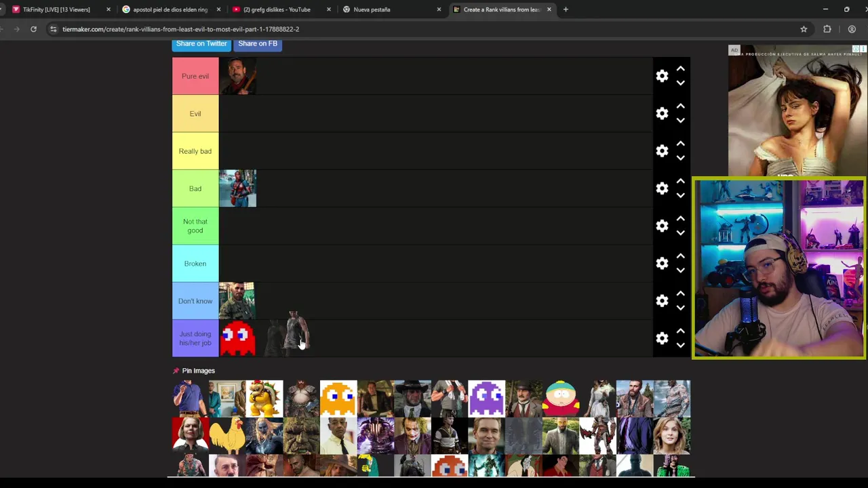Viewport: 868px width, 488px height.
Task: Open the browser extensions menu
Action: point(827,29)
